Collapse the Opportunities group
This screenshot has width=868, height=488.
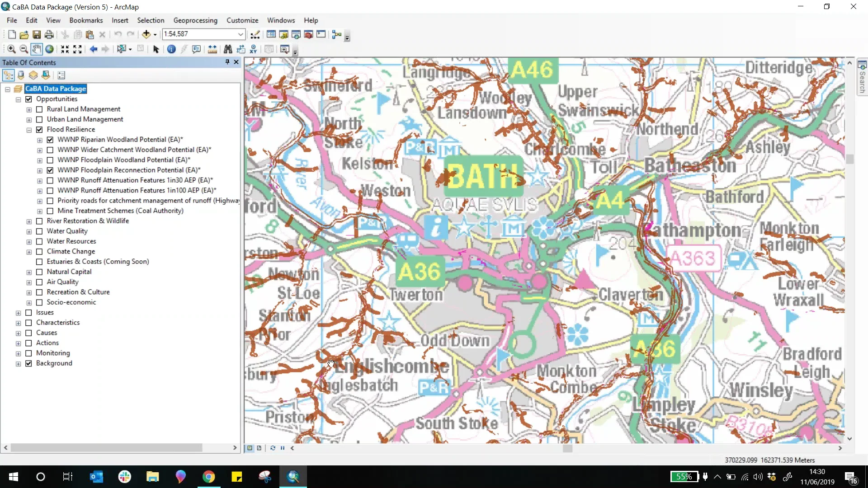click(x=18, y=99)
